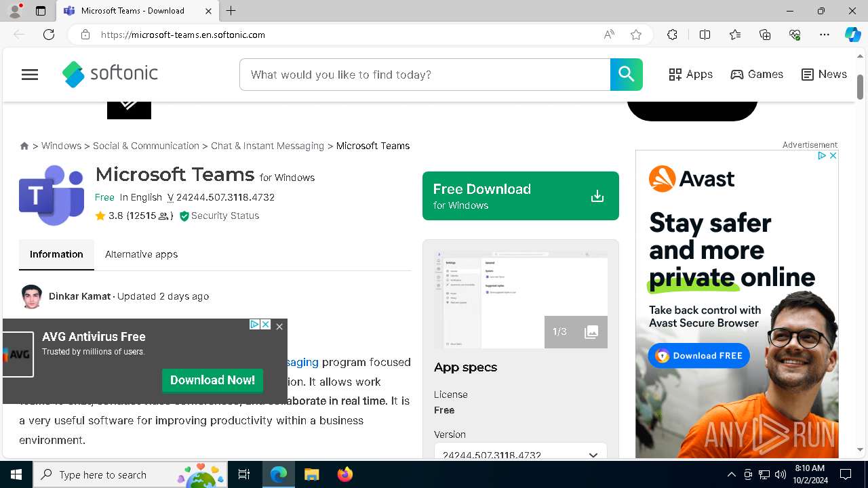Open the Copilot sidebar icon
The width and height of the screenshot is (868, 488).
pos(852,35)
